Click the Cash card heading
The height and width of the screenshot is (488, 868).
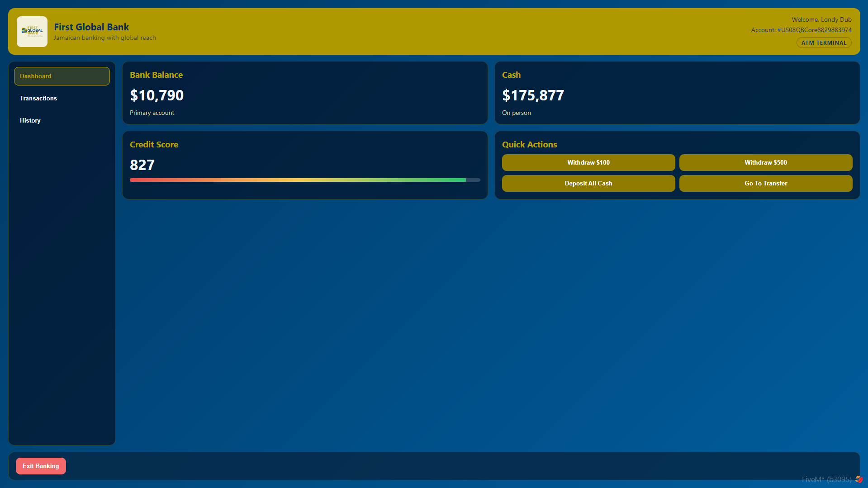click(x=511, y=75)
